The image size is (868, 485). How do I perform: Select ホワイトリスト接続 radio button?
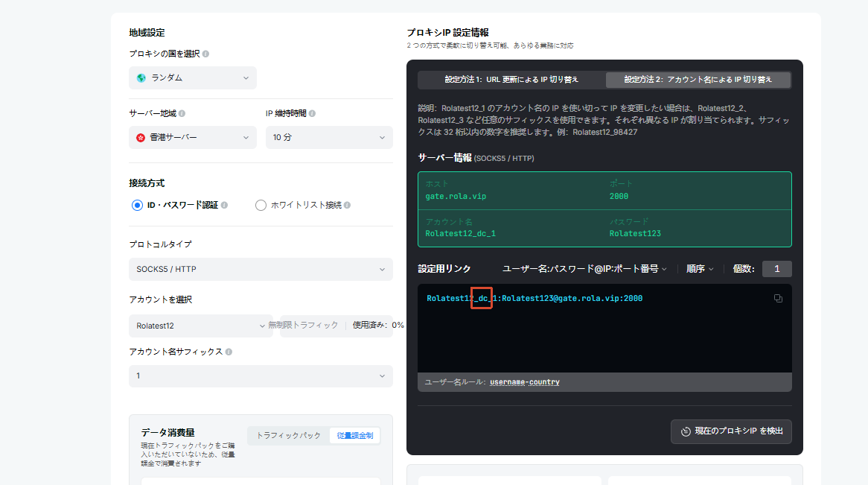(261, 205)
